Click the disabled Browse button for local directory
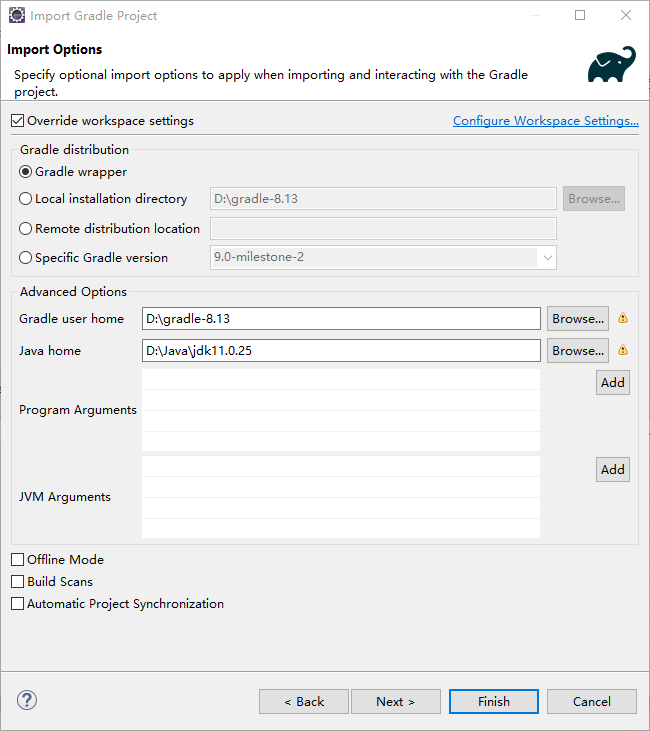Image resolution: width=650 pixels, height=731 pixels. 594,199
